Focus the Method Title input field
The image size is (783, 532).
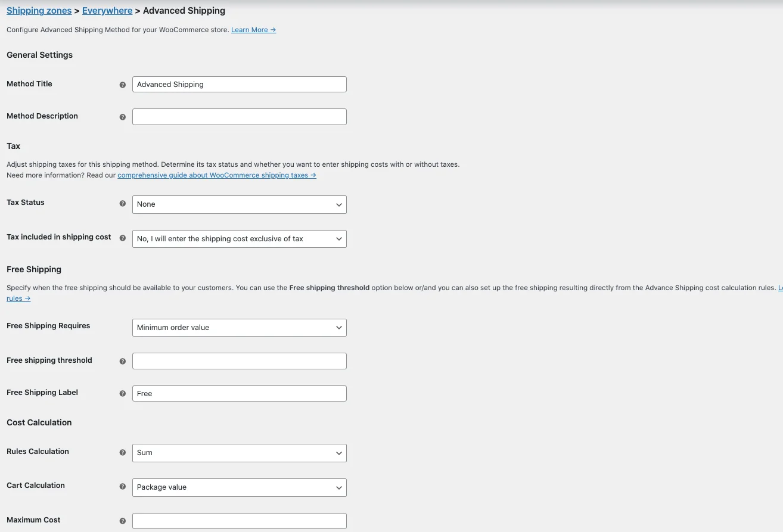pyautogui.click(x=239, y=84)
